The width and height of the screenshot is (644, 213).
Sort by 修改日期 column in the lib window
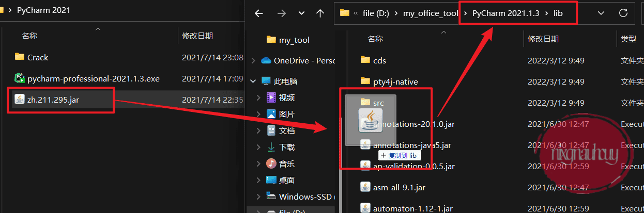(x=543, y=39)
